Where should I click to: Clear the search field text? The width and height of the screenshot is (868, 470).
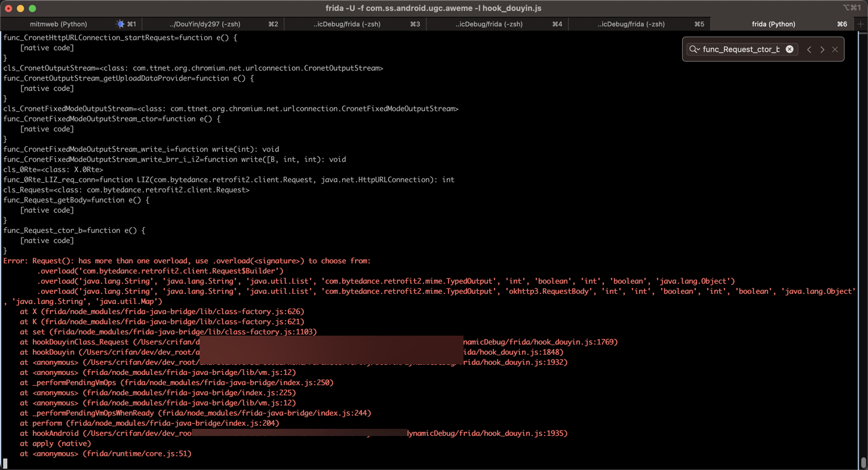coord(789,50)
